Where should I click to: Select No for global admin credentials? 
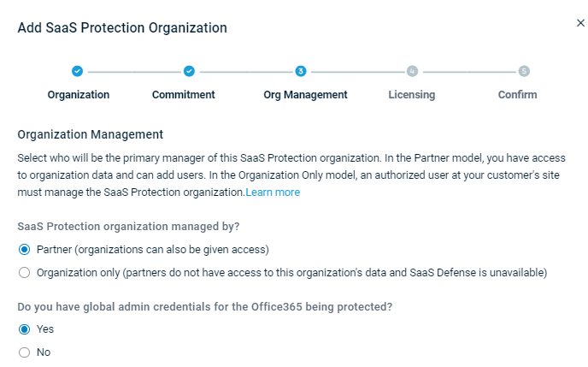(25, 352)
